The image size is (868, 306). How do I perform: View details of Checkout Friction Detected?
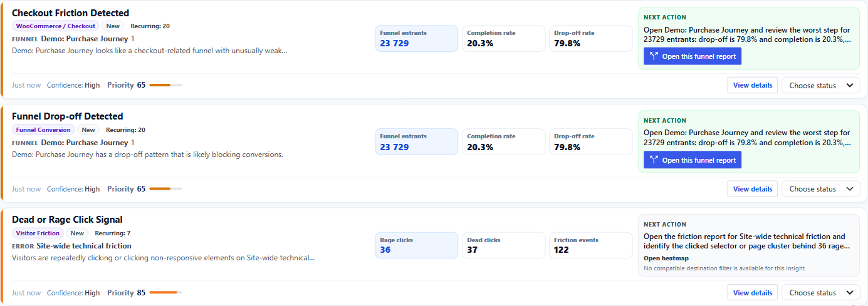tap(753, 85)
